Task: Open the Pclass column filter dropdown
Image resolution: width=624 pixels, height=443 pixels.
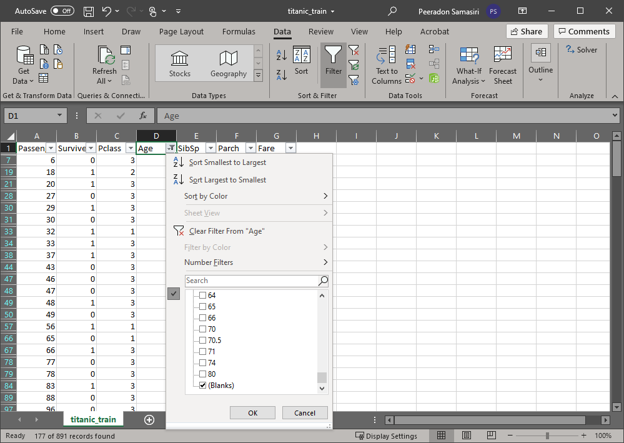Action: [x=131, y=148]
